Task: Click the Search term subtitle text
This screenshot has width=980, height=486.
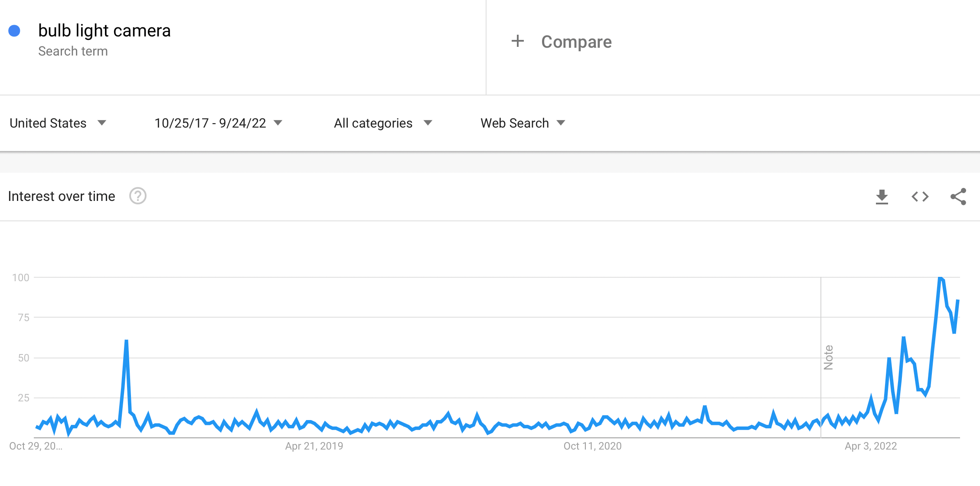Action: (x=73, y=51)
